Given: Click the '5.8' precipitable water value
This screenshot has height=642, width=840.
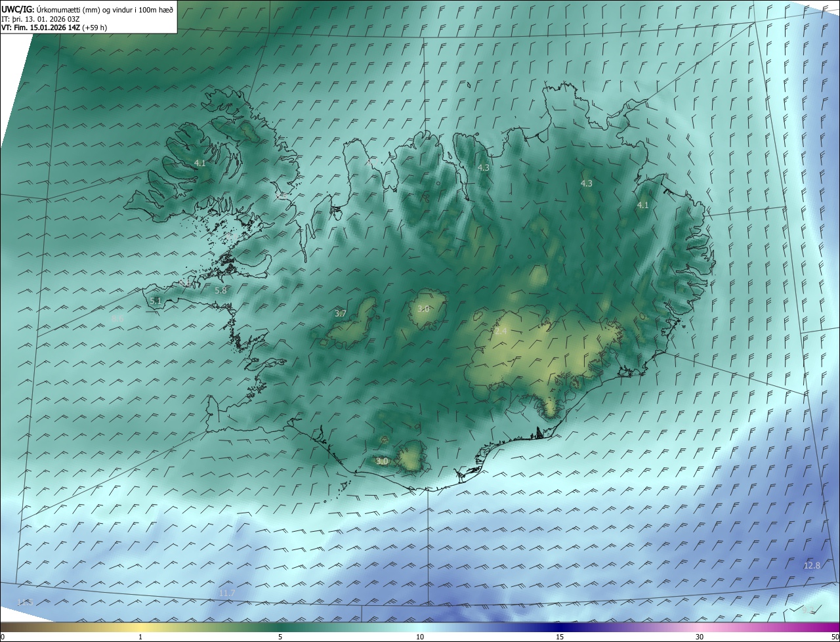Looking at the screenshot, I should pyautogui.click(x=220, y=290).
